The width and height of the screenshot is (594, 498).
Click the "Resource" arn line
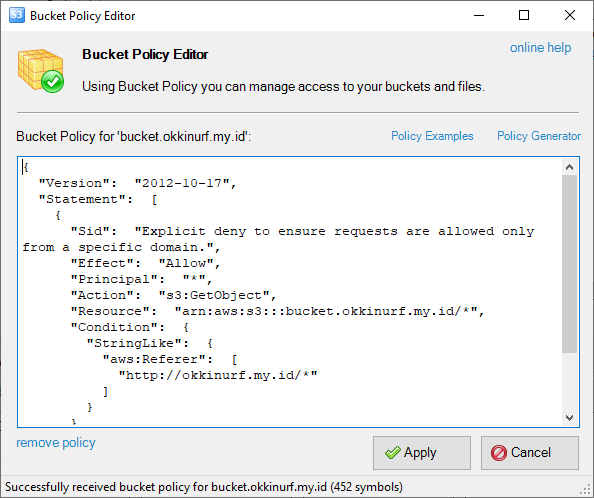pyautogui.click(x=278, y=311)
